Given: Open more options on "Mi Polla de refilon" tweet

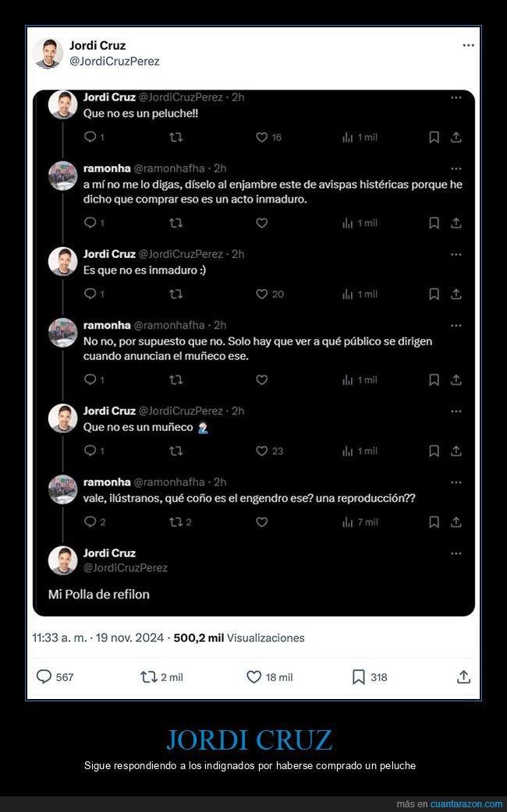Looking at the screenshot, I should 456,553.
